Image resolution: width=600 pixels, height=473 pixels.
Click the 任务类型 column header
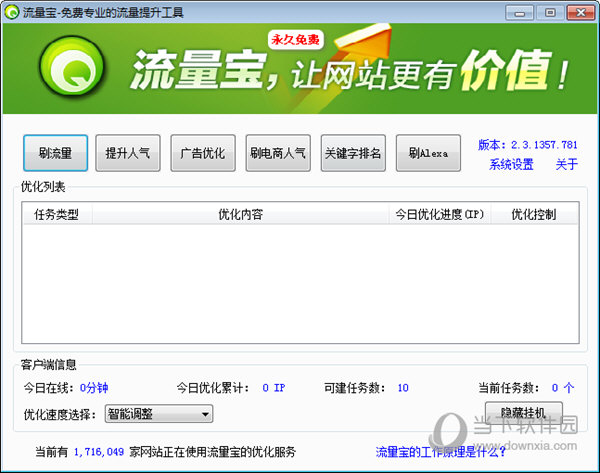tap(57, 214)
